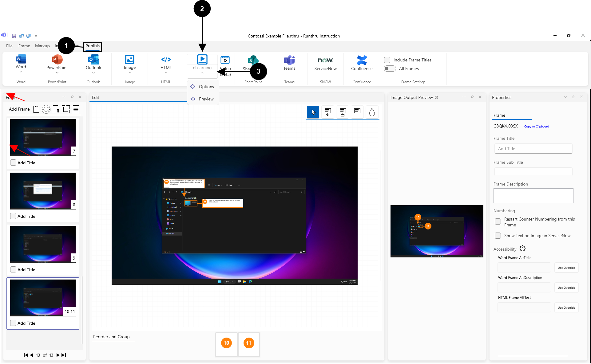Click the HTML export icon
Screen dimensions: 591x364
(x=166, y=60)
